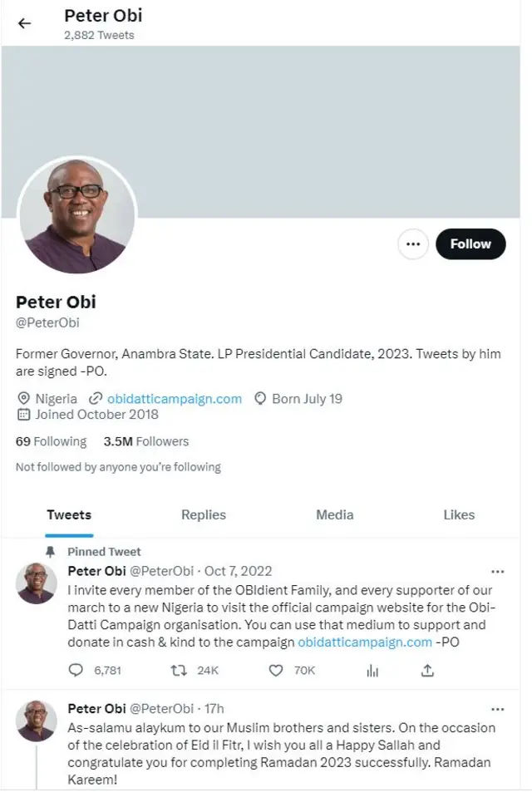The height and width of the screenshot is (792, 532).
Task: Open the obidatticampaign.com website link
Action: pyautogui.click(x=174, y=398)
